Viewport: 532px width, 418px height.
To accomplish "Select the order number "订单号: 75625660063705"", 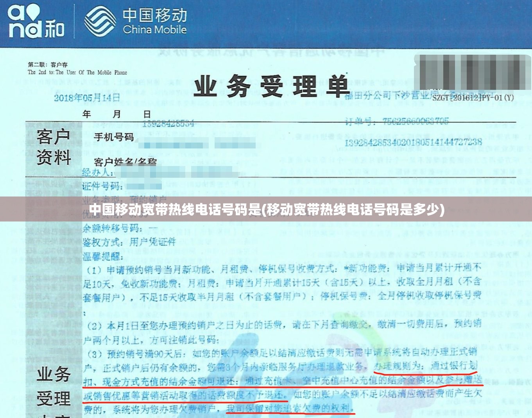I will 397,121.
